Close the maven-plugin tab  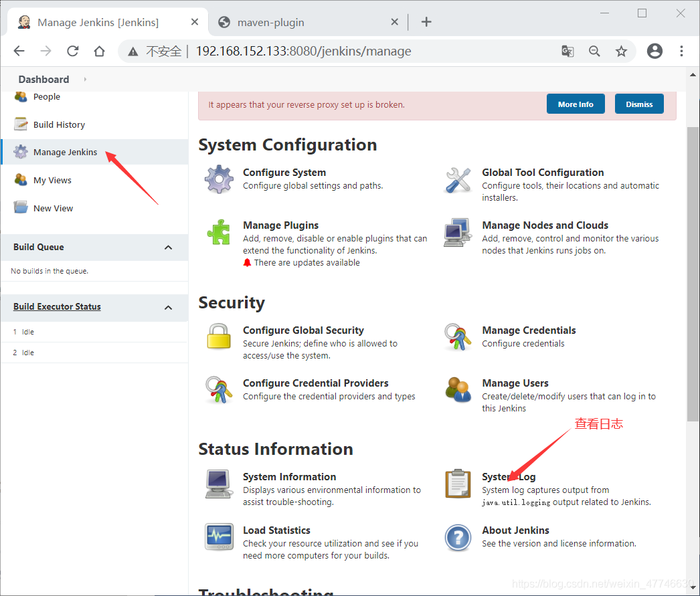coord(395,22)
